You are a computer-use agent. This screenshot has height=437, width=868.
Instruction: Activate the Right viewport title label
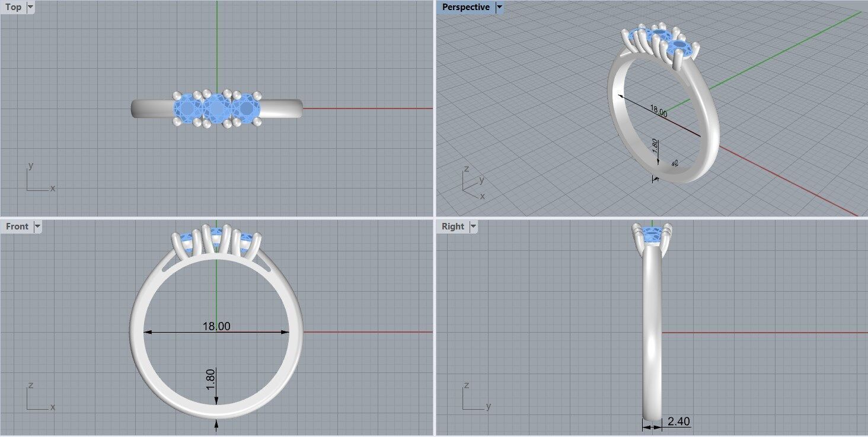point(453,227)
